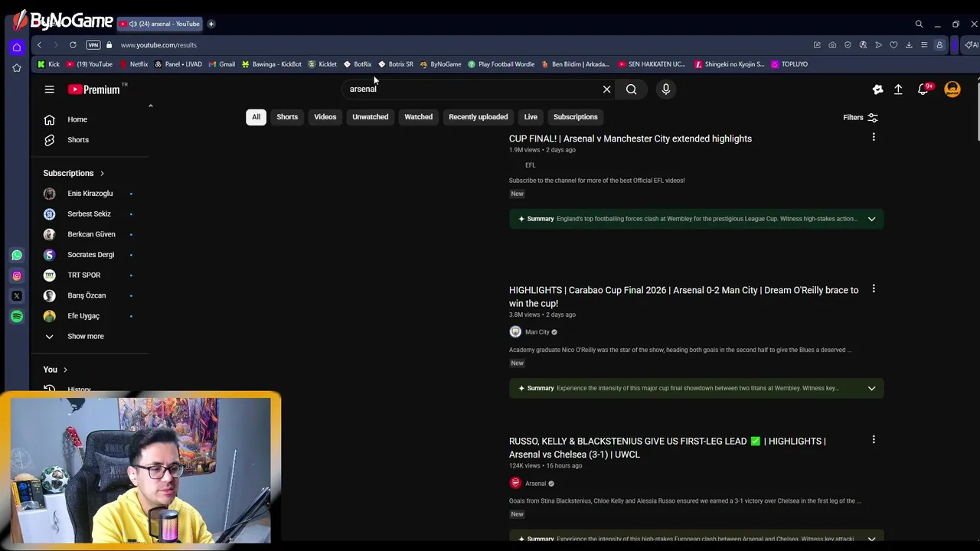The image size is (980, 551).
Task: Open the Netflix bookmark
Action: click(x=134, y=64)
